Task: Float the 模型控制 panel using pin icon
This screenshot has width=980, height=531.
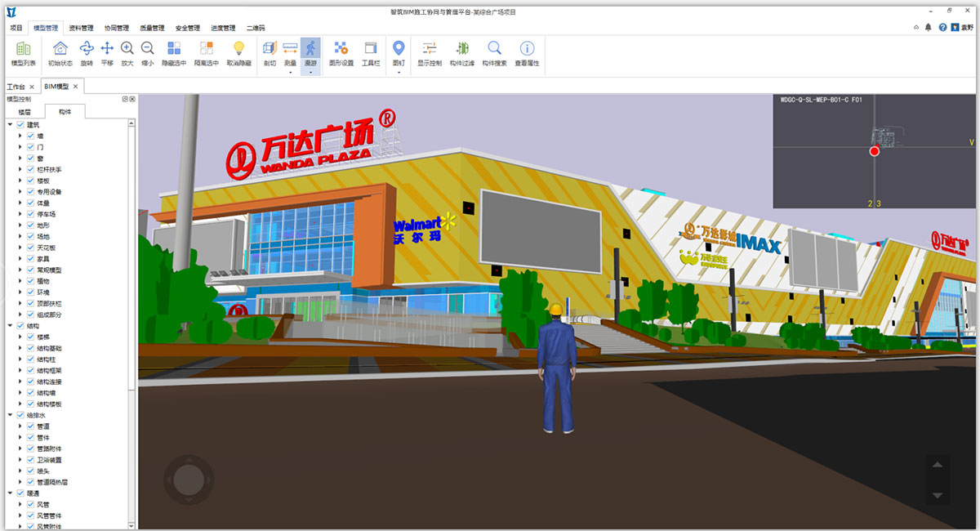Action: tap(125, 99)
